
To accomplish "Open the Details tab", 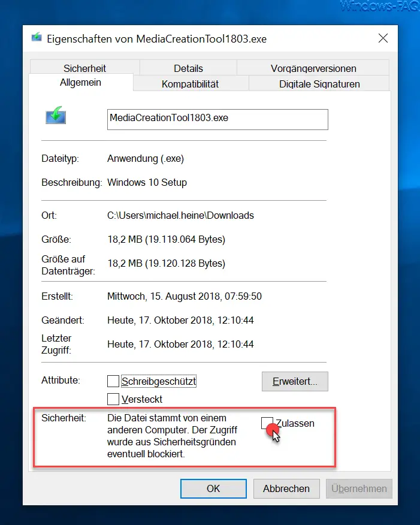I will pos(188,68).
